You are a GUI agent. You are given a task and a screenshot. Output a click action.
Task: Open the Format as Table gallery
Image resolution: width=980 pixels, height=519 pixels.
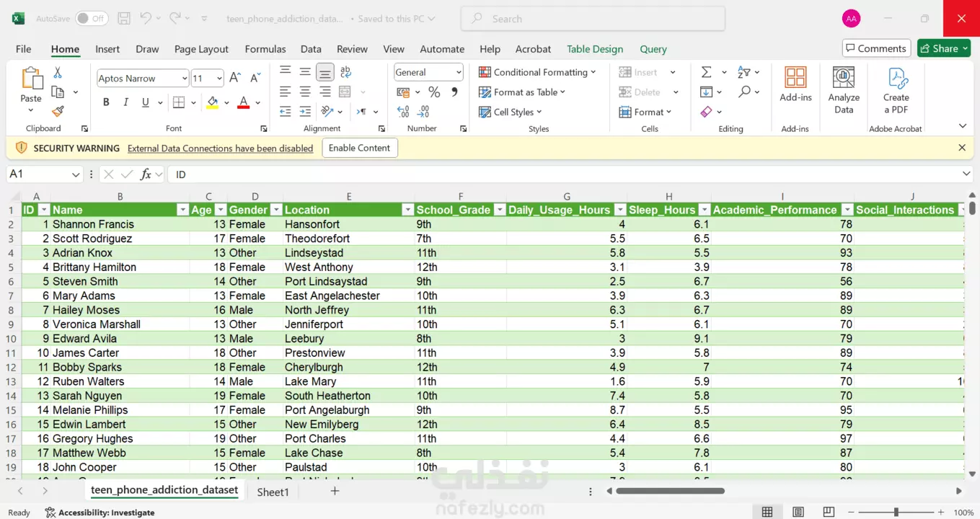click(522, 92)
